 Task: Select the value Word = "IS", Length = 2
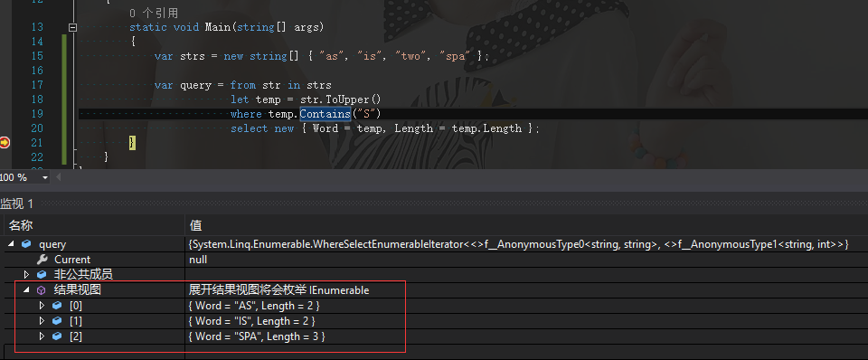252,321
